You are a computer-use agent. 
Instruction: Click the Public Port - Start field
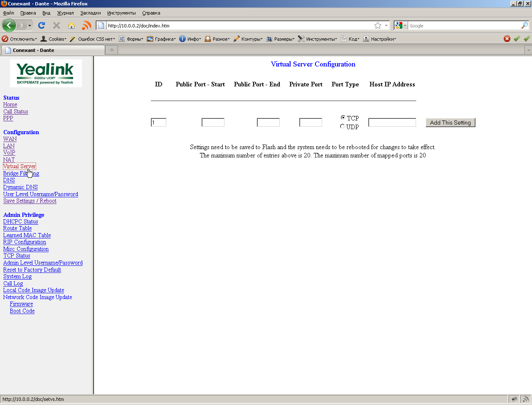tap(213, 123)
